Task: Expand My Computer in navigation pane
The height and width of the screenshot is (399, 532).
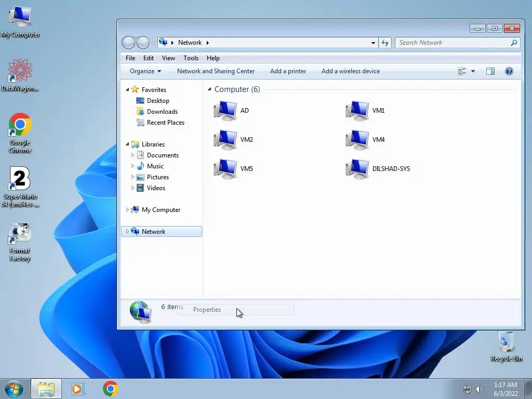Action: click(x=128, y=210)
